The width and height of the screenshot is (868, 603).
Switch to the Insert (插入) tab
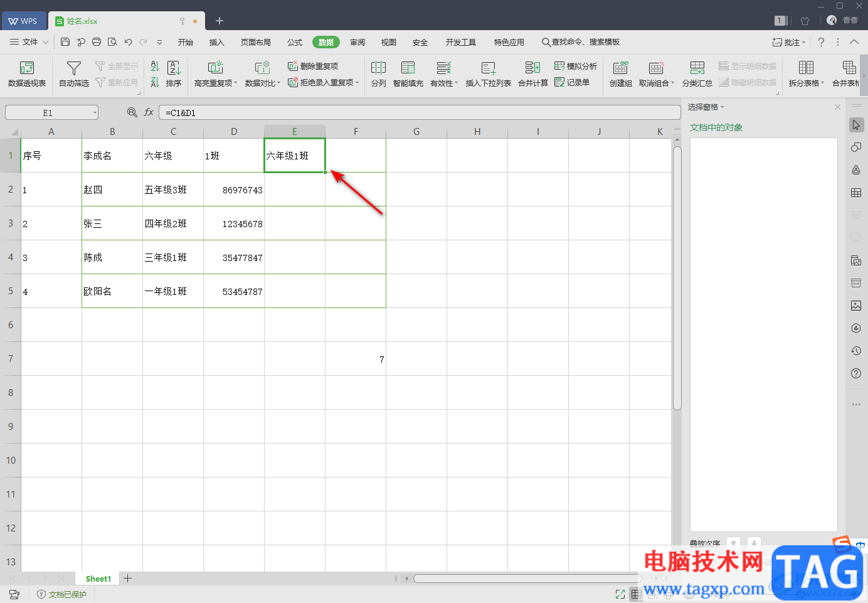pos(217,42)
